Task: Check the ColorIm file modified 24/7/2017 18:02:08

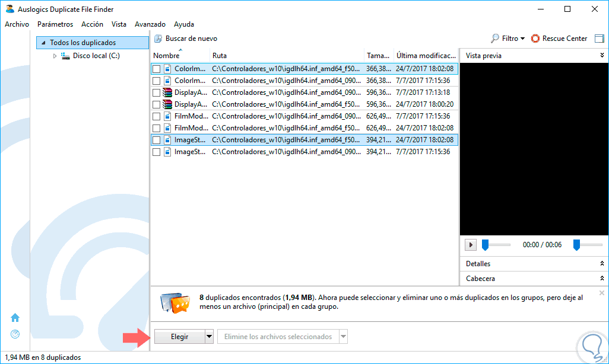Action: point(157,69)
